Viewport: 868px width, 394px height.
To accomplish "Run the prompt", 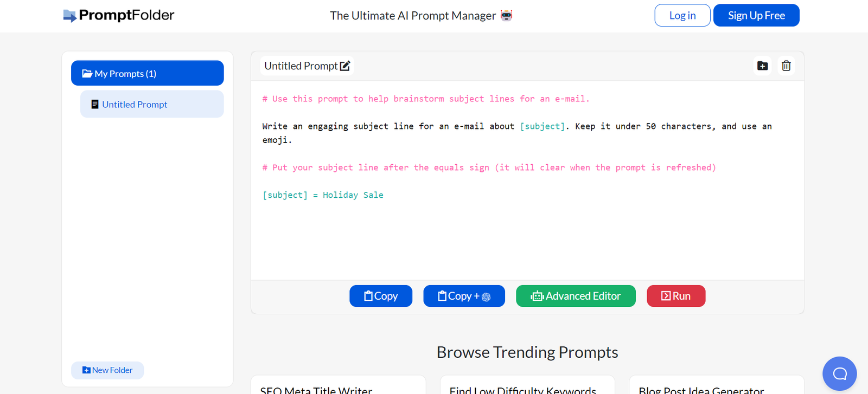I will coord(676,296).
